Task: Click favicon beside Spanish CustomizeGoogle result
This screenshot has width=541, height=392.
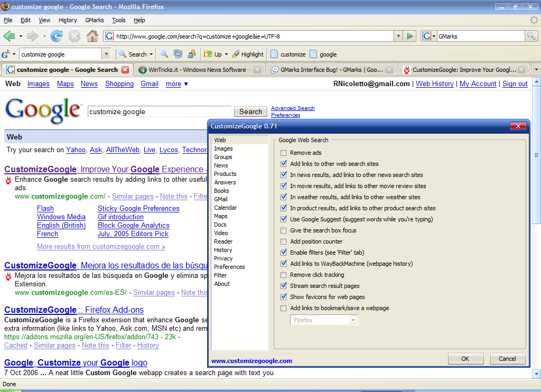Action: [8, 276]
